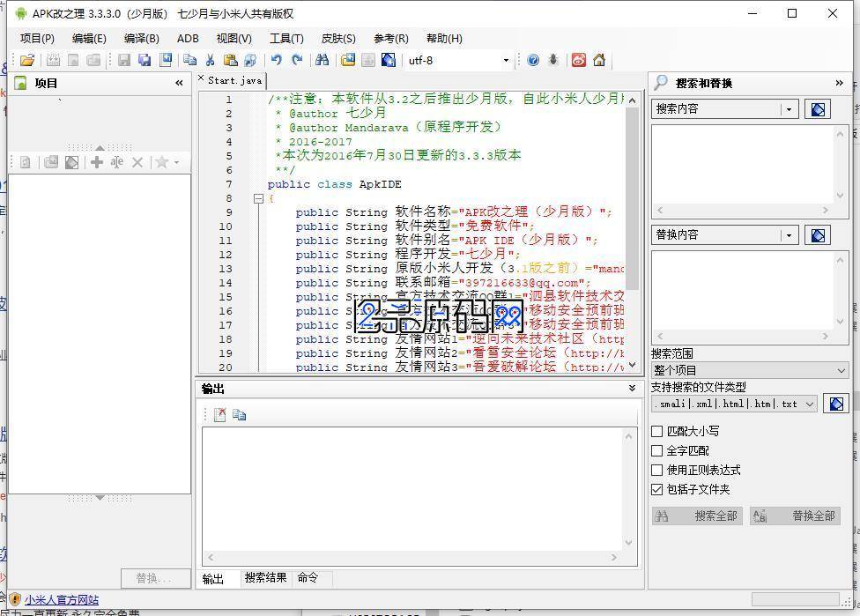This screenshot has width=860, height=616.
Task: Open the 项目(P) menu
Action: pyautogui.click(x=37, y=39)
